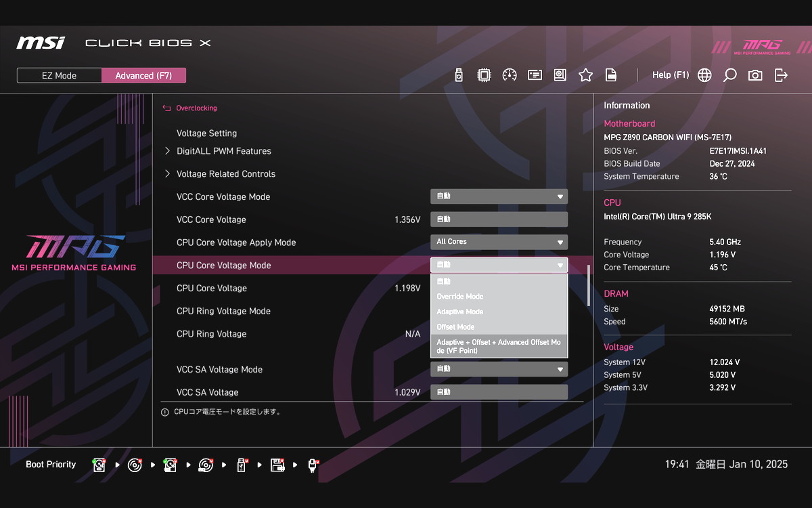Click the exit arrow icon
Screen dimensions: 812x508
781,75
